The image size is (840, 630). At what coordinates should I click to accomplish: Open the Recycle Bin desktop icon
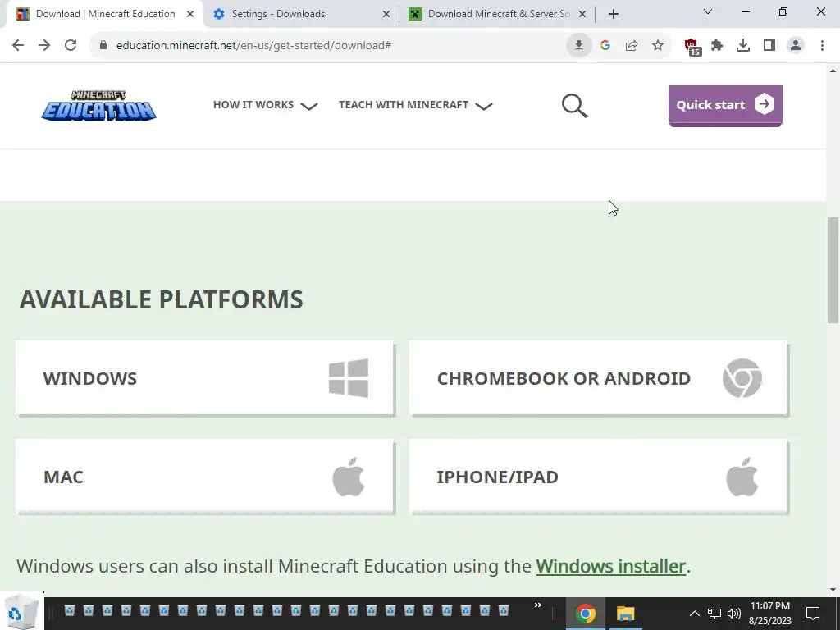(x=22, y=610)
